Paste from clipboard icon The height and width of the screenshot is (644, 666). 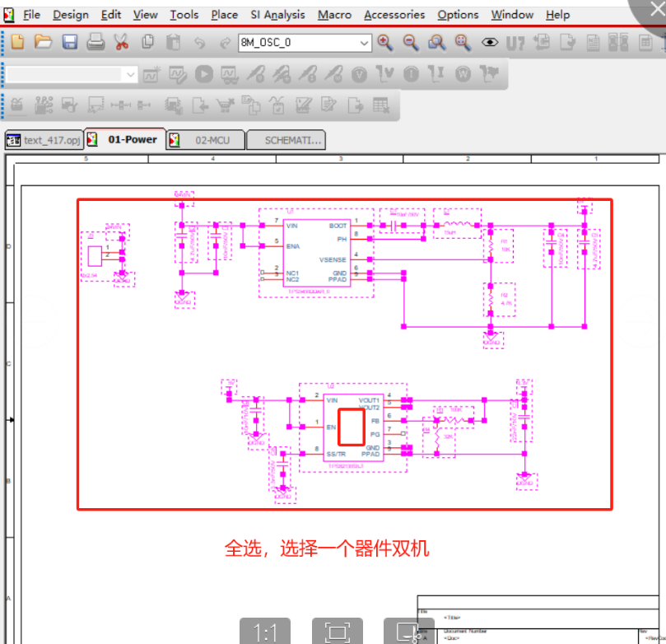click(x=173, y=42)
